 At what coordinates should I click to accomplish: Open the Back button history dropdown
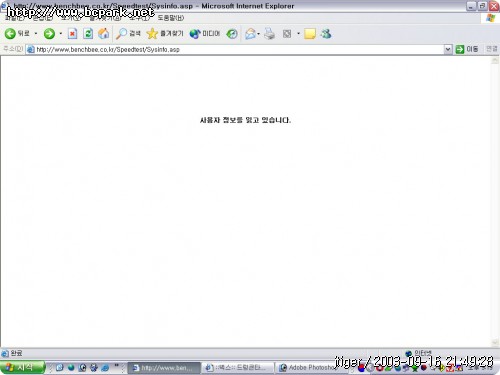pyautogui.click(x=36, y=33)
